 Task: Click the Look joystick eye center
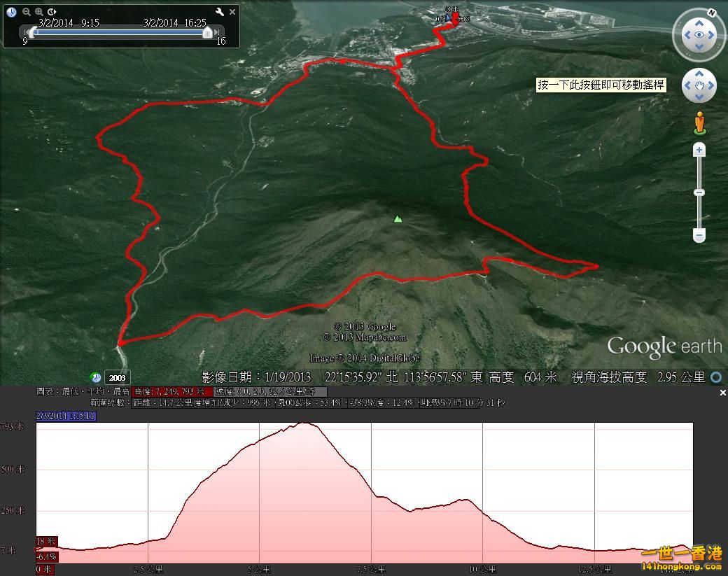pos(699,34)
